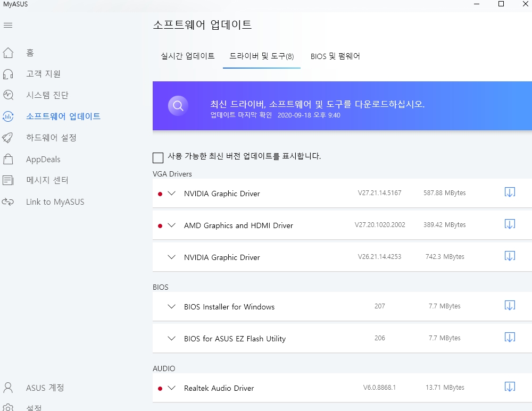
Task: Download NVIDIA Graphic Driver V26.21.14.4253
Action: pos(510,256)
